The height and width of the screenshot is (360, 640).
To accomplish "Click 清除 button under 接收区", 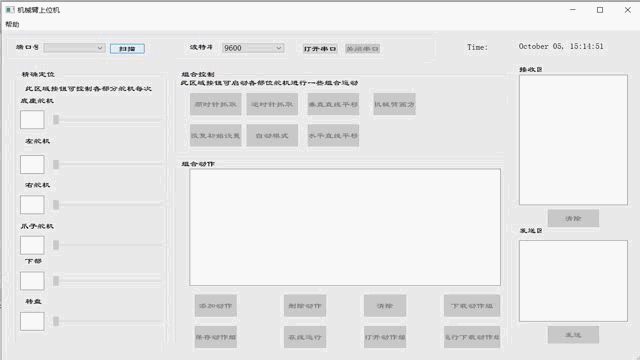I will pos(573,218).
